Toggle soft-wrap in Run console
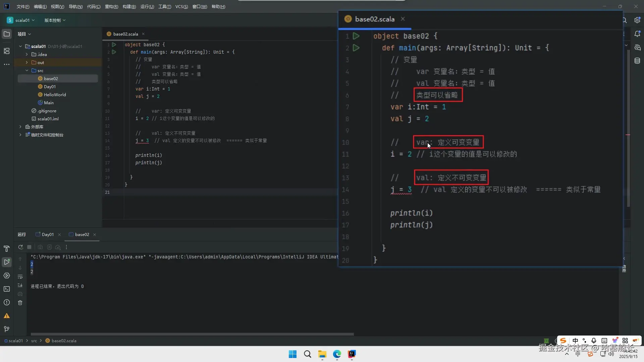644x362 pixels. pos(20,277)
